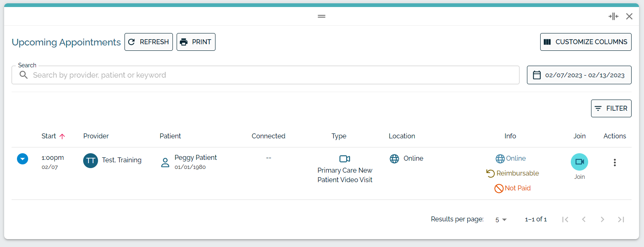This screenshot has height=247, width=644.
Task: Click the drag handle bar at the top of the panel
Action: coord(322,16)
